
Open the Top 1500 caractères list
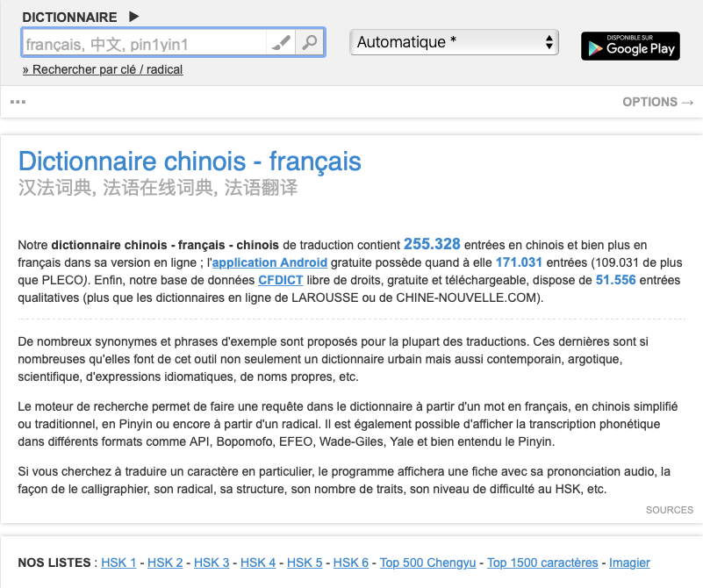pyautogui.click(x=542, y=563)
